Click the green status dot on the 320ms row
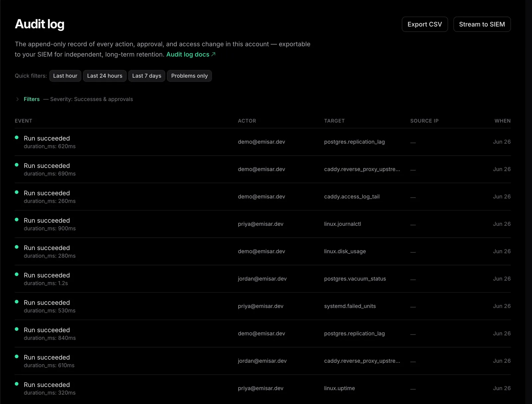 tap(17, 384)
